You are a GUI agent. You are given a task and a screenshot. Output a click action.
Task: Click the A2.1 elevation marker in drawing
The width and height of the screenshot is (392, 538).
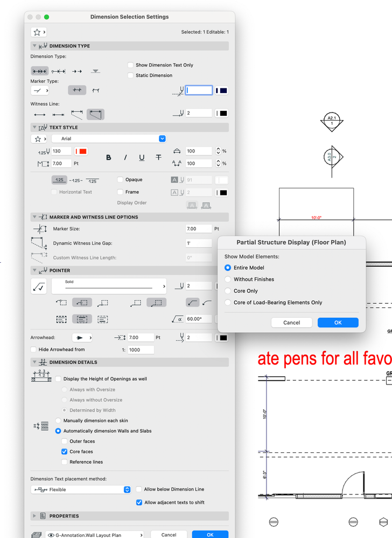[x=332, y=122]
